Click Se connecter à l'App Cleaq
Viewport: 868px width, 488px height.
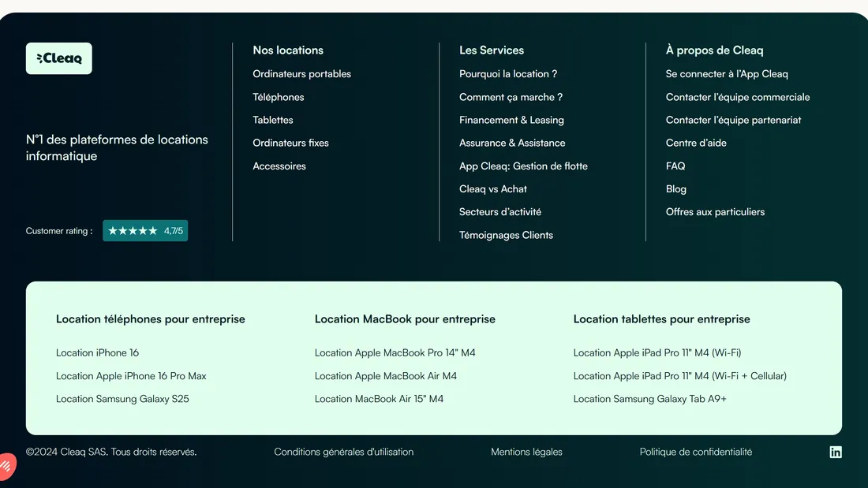[x=727, y=74]
